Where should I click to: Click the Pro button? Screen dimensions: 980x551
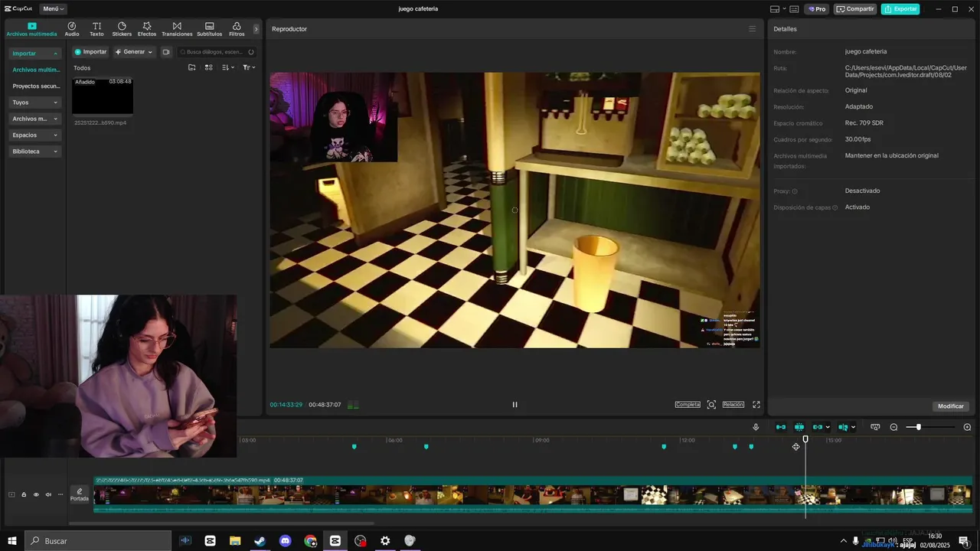pyautogui.click(x=816, y=9)
